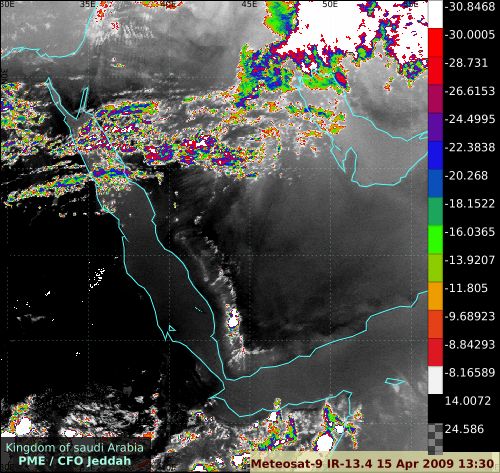Screen dimensions: 500x473
Task: Click the checkered swatch at 24.586
Action: pos(435,438)
